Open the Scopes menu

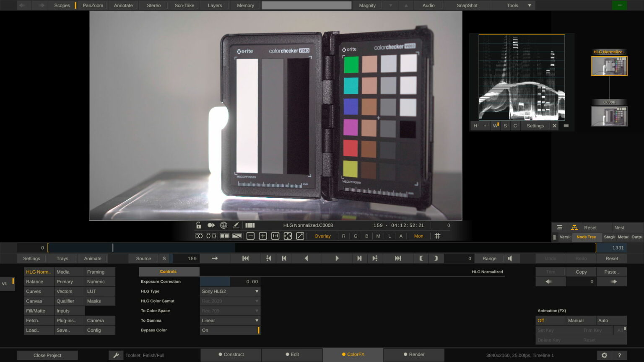click(x=62, y=5)
